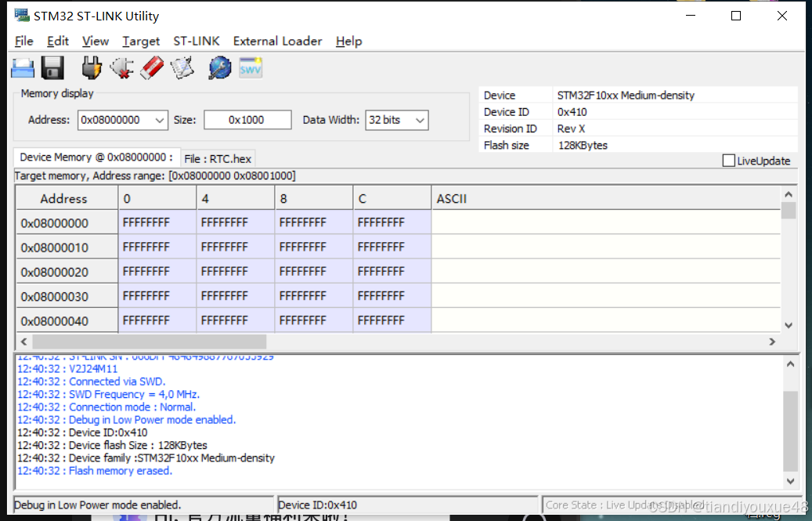812x521 pixels.
Task: Check the Debug in Low Power option status bar
Action: tap(143, 505)
